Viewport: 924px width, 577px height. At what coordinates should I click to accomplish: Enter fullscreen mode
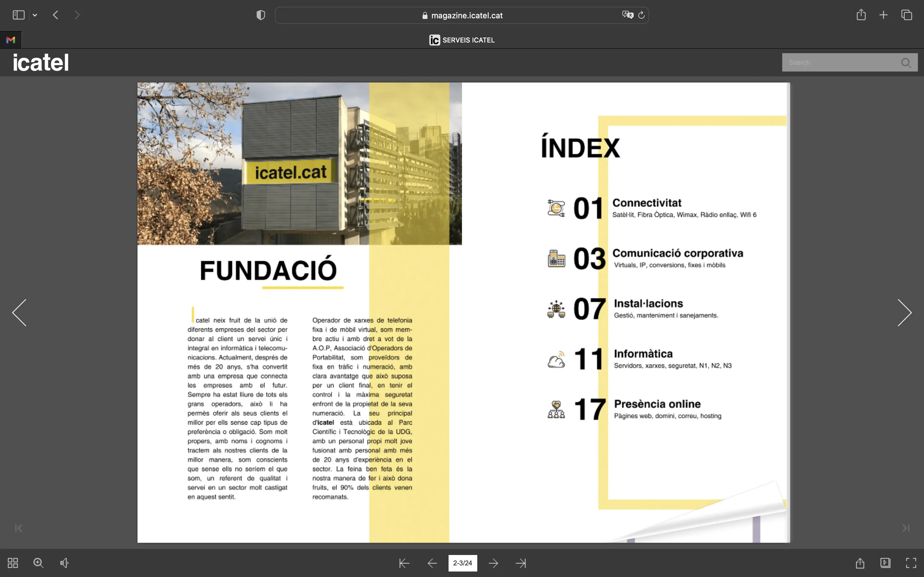[911, 563]
